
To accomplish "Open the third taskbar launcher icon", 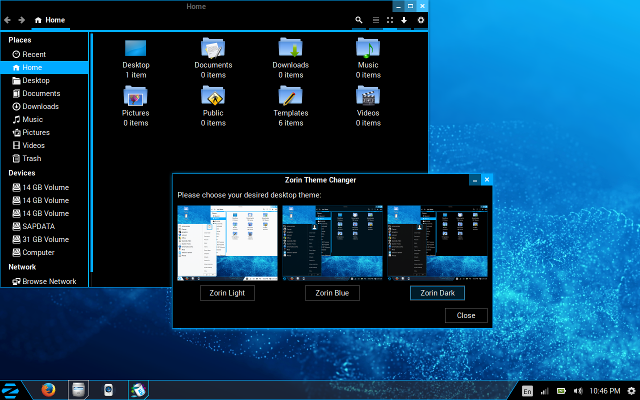I will (x=108, y=390).
